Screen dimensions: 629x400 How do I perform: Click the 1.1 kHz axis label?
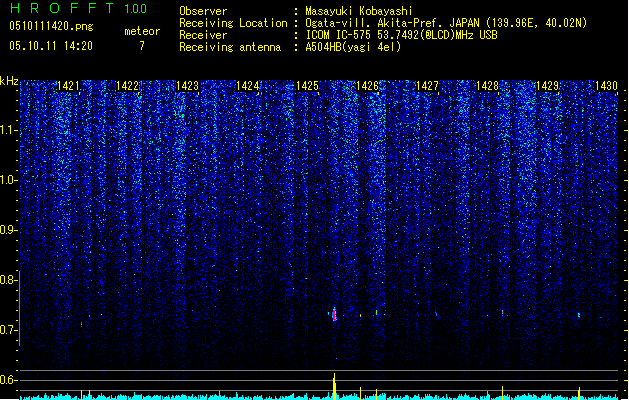click(x=8, y=130)
